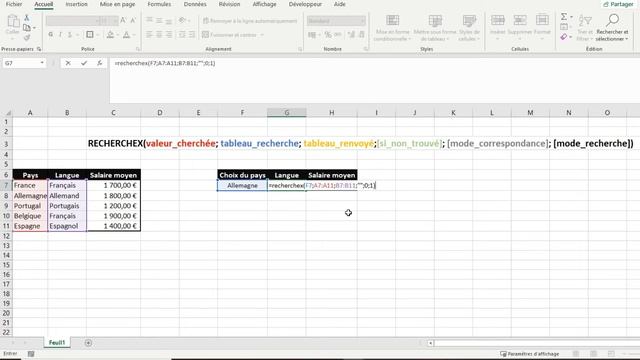Click the macro recording status bar icon
Viewport: 640px width, 360px height.
pos(31,354)
